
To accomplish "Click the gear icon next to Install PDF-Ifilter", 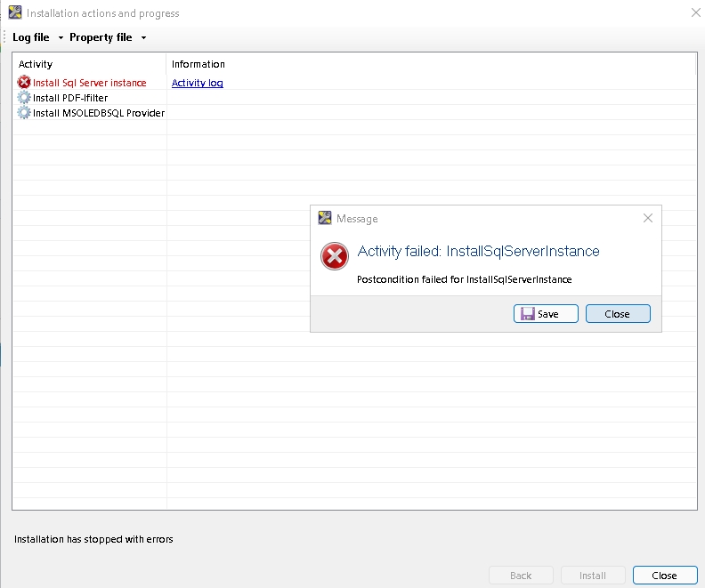I will pyautogui.click(x=24, y=98).
